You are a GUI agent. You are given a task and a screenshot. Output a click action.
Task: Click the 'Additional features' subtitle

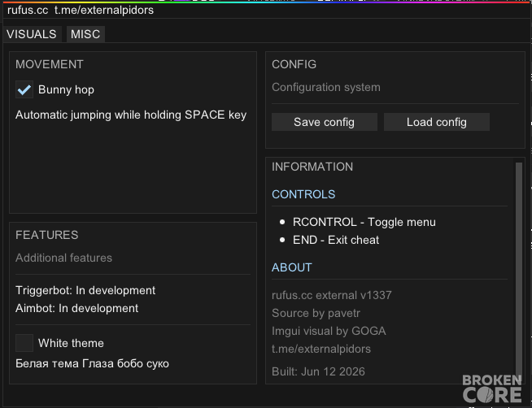[x=63, y=258]
